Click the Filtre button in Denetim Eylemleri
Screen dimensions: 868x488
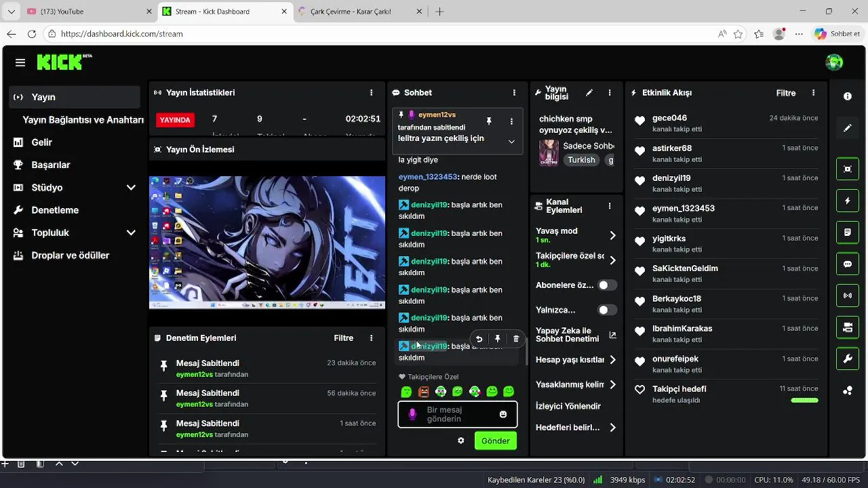344,338
